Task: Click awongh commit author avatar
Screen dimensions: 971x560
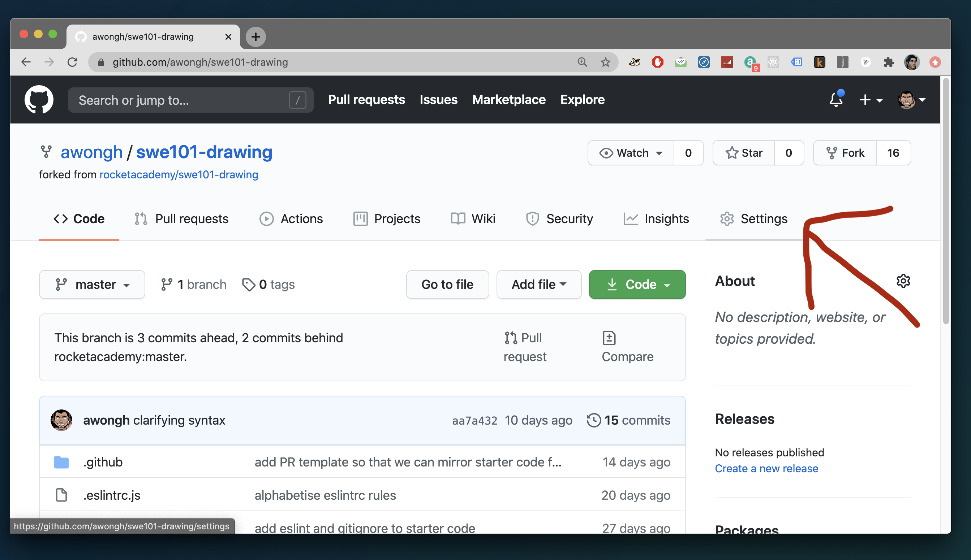Action: coord(61,420)
